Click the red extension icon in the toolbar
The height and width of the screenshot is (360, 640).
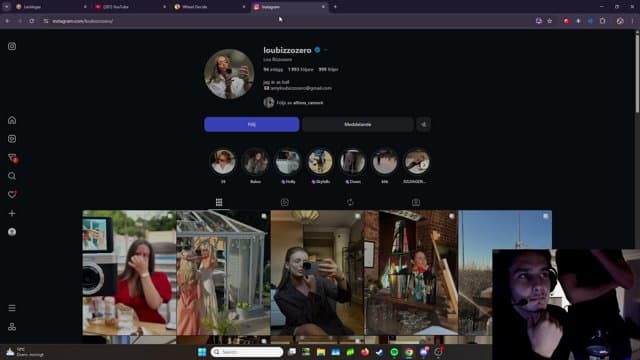(x=566, y=21)
